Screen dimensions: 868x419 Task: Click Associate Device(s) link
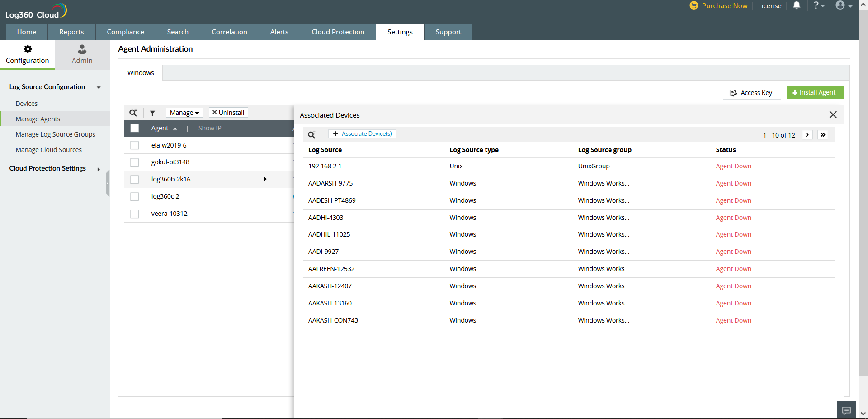pos(362,134)
